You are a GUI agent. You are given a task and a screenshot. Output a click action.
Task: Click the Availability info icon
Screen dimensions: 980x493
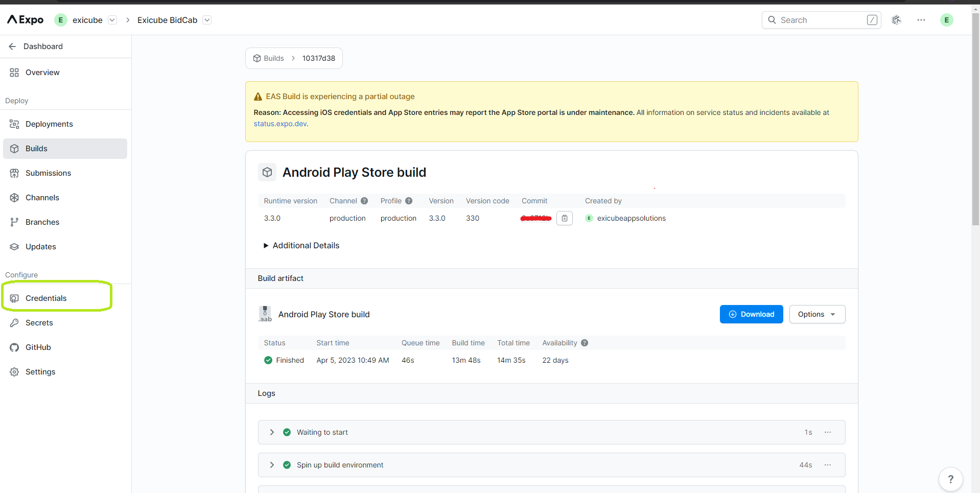pos(585,343)
